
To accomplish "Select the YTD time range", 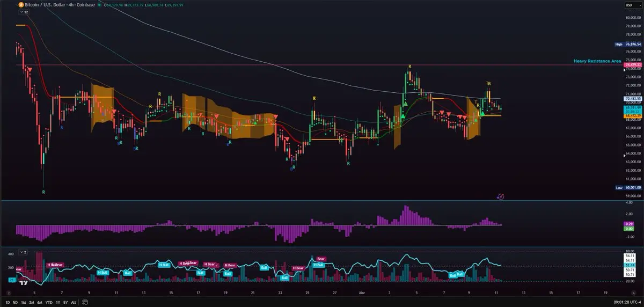I will pyautogui.click(x=49, y=303).
